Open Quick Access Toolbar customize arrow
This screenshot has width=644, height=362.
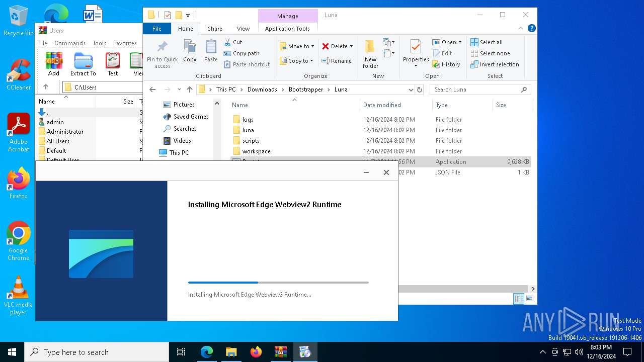188,15
